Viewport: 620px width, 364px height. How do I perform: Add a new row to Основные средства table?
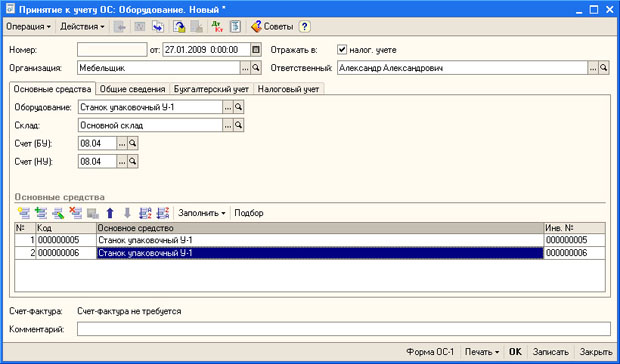(x=24, y=213)
